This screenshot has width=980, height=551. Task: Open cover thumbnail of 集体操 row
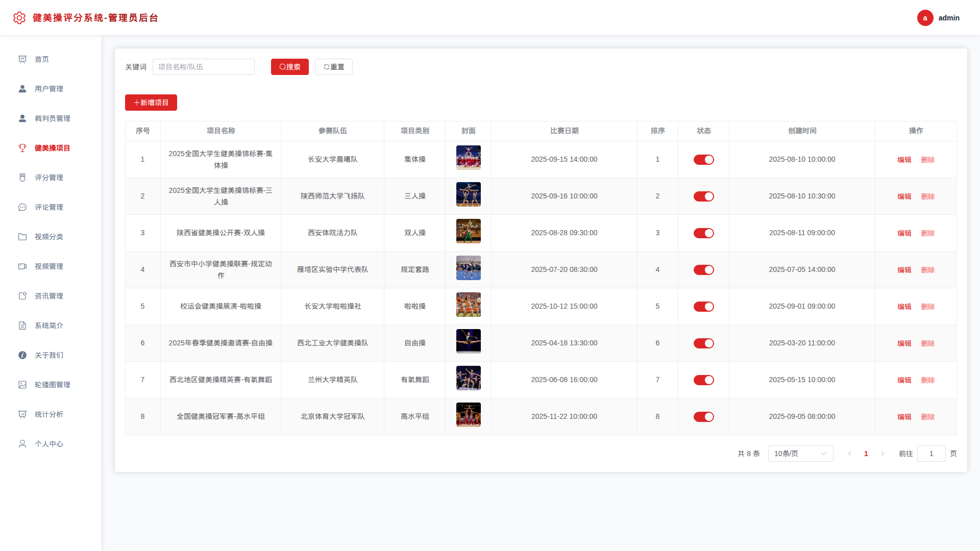tap(468, 158)
